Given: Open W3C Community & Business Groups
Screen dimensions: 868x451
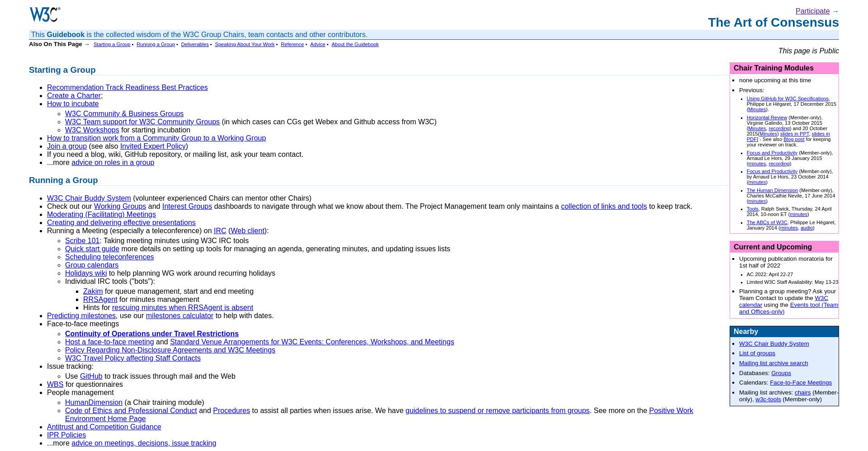Looking at the screenshot, I should 124,114.
